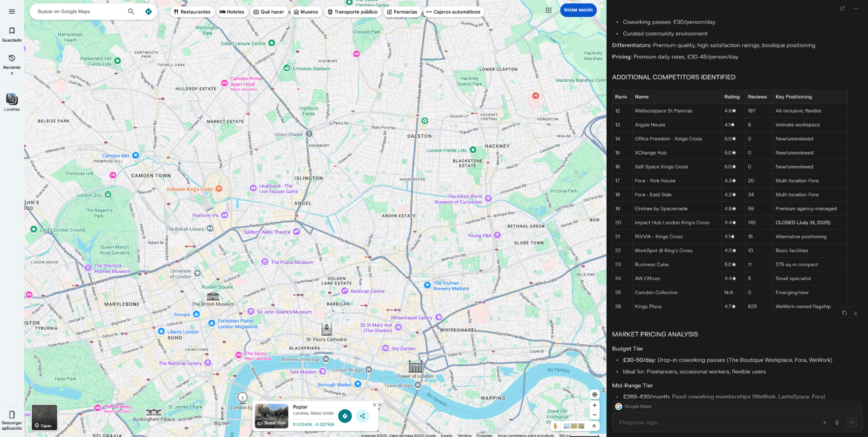This screenshot has width=868, height=437.
Task: Filter map by Museos
Action: [x=306, y=12]
